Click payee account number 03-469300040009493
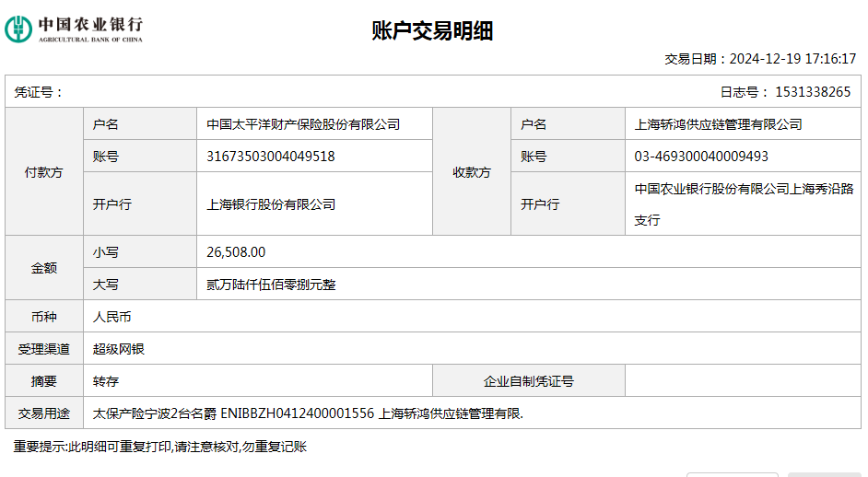The width and height of the screenshot is (868, 477). [701, 157]
